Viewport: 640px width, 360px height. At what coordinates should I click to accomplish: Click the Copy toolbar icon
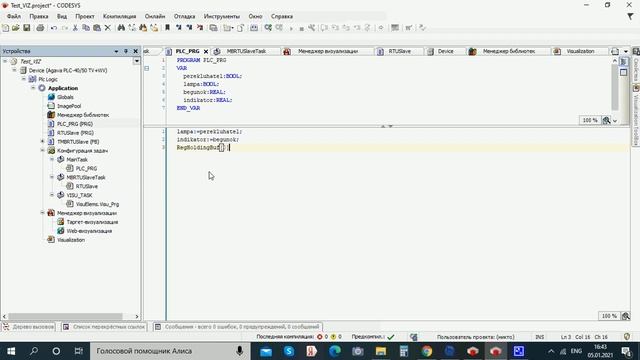click(86, 28)
